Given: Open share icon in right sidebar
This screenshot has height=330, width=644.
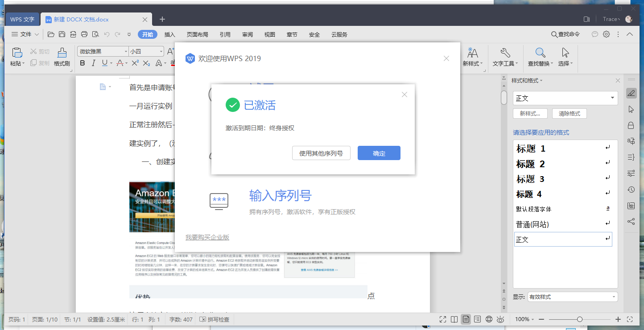Looking at the screenshot, I should coord(631,221).
